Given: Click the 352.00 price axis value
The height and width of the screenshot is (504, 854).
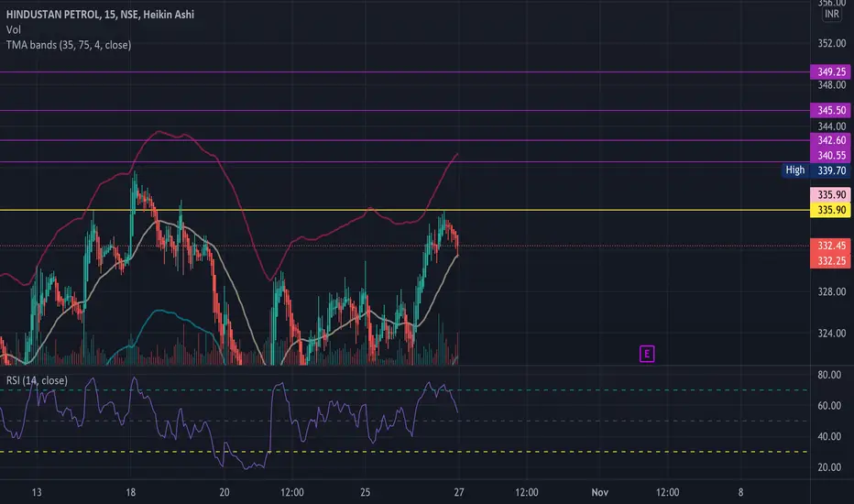Looking at the screenshot, I should click(x=832, y=44).
